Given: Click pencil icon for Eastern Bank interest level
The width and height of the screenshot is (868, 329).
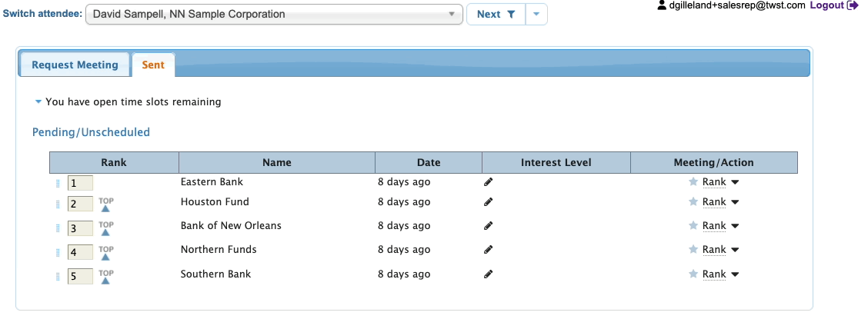Looking at the screenshot, I should 488,182.
